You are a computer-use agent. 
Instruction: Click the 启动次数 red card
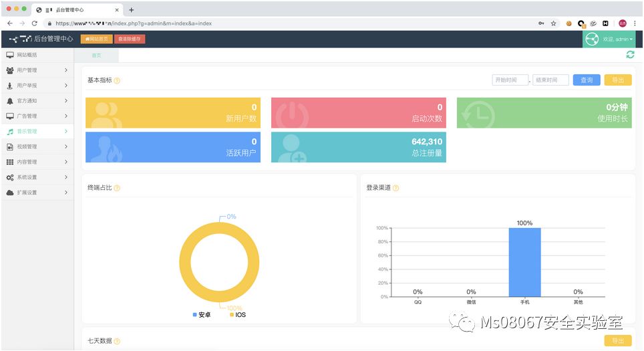click(x=359, y=112)
